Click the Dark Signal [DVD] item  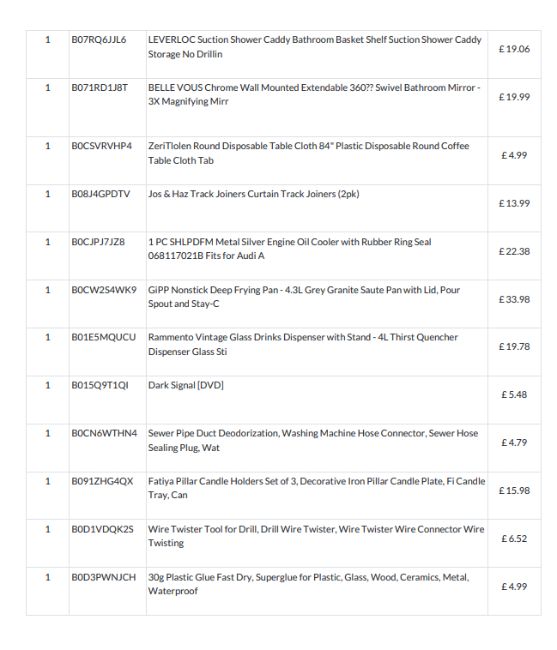[186, 386]
